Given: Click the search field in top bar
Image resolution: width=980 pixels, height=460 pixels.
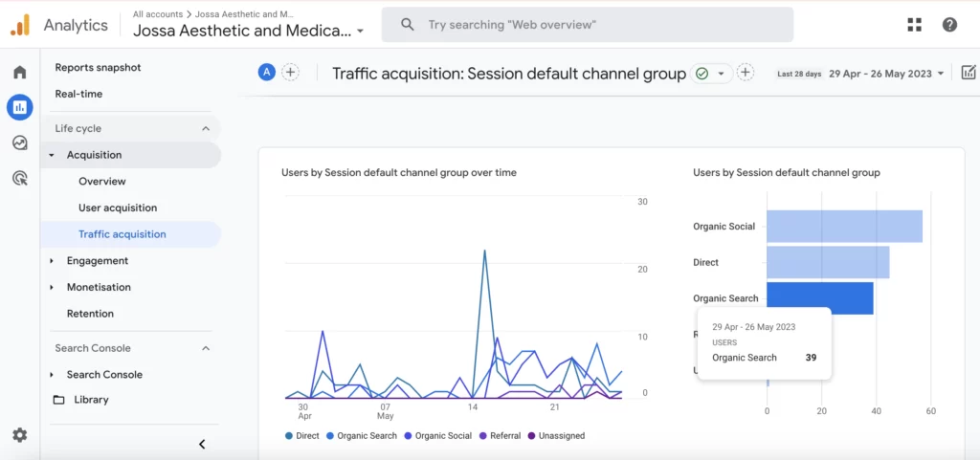Looking at the screenshot, I should (587, 25).
